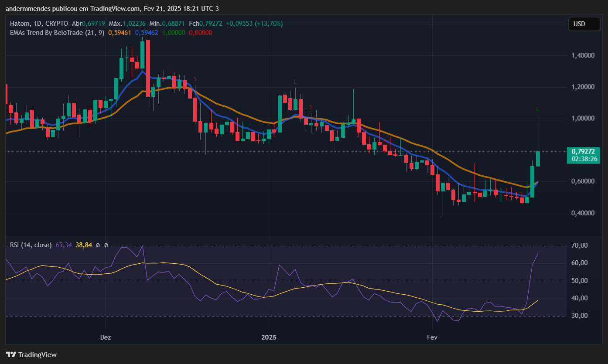Click the 30,00 RSI axis label
The width and height of the screenshot is (608, 364).
coord(579,316)
